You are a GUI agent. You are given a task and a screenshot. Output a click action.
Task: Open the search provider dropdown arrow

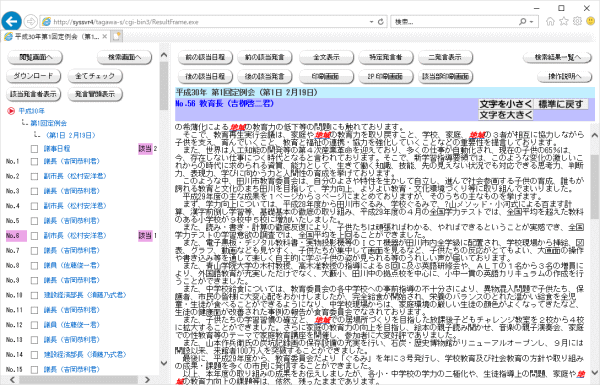pyautogui.click(x=532, y=22)
